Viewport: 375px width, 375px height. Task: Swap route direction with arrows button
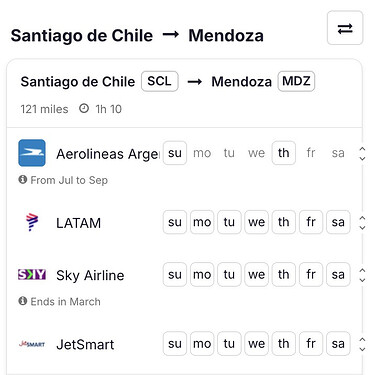point(345,28)
